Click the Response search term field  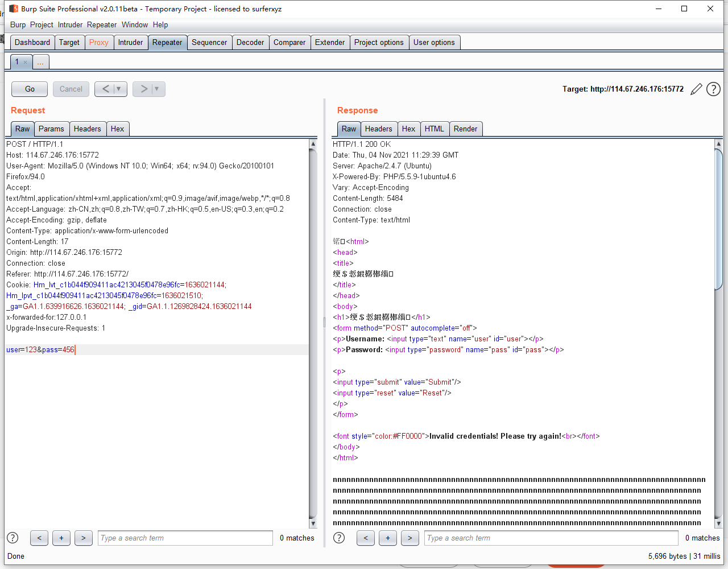[x=551, y=538]
